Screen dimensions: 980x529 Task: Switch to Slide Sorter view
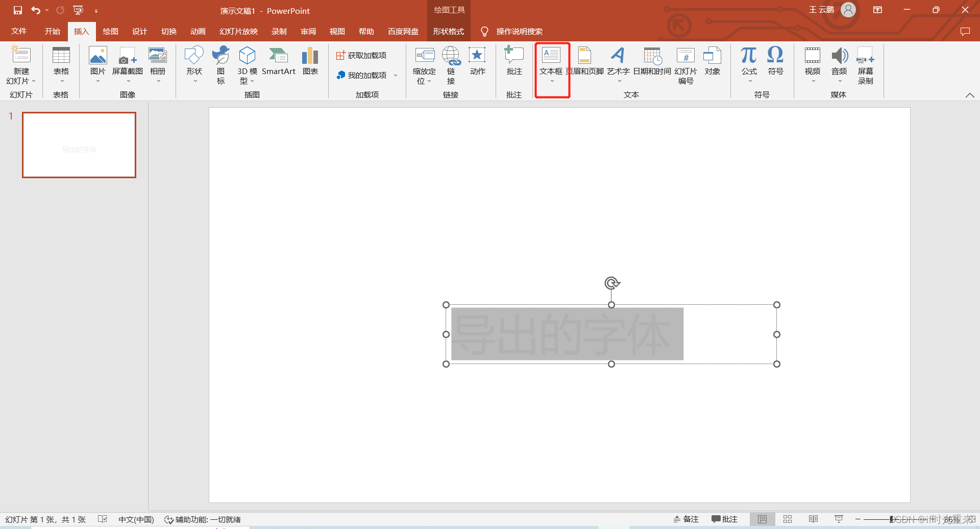point(788,519)
